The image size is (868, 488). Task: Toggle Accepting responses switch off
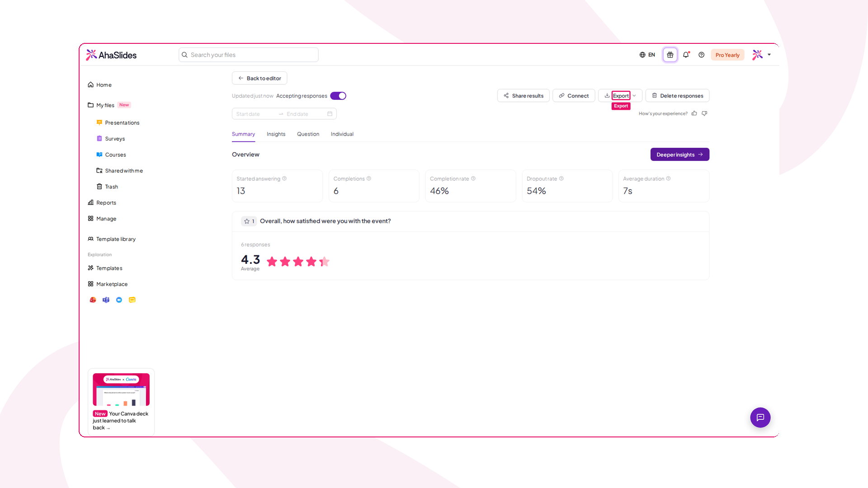pyautogui.click(x=338, y=96)
